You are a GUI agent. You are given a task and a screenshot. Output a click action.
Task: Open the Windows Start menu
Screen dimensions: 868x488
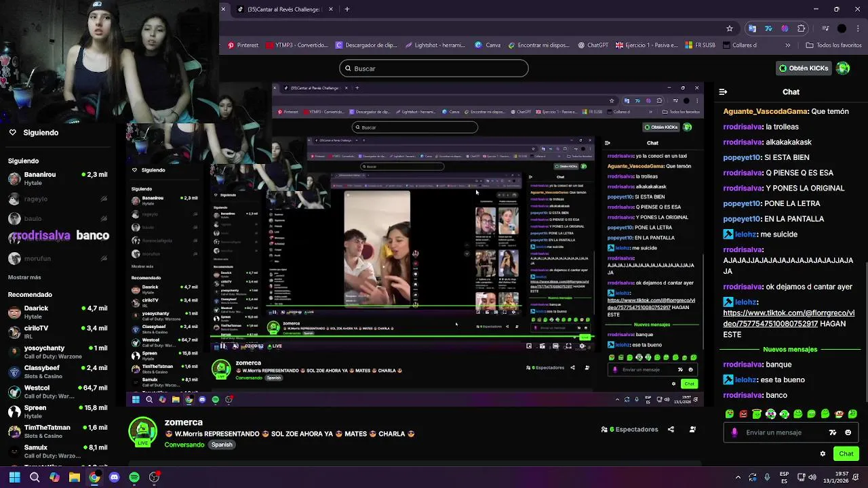pyautogui.click(x=14, y=477)
